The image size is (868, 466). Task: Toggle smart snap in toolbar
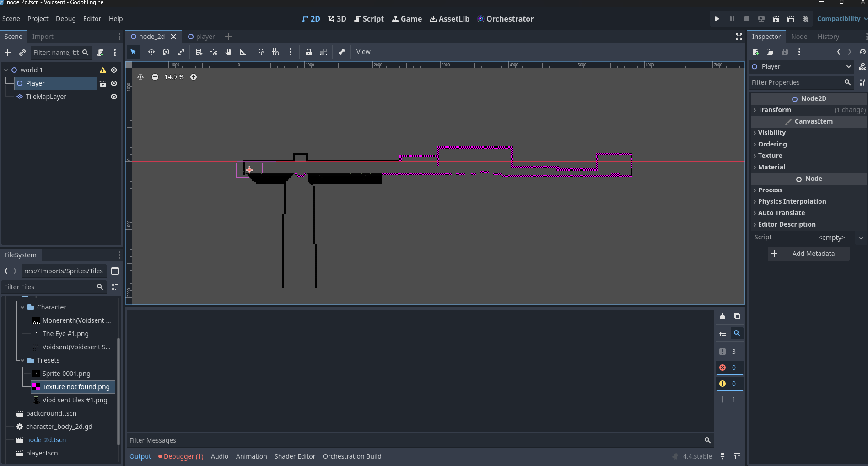261,52
